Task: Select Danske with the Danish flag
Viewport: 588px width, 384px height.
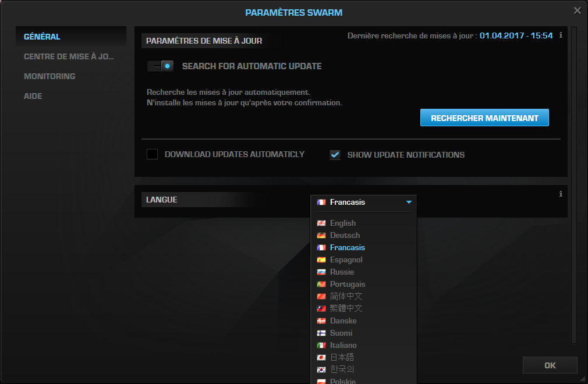Action: [343, 321]
